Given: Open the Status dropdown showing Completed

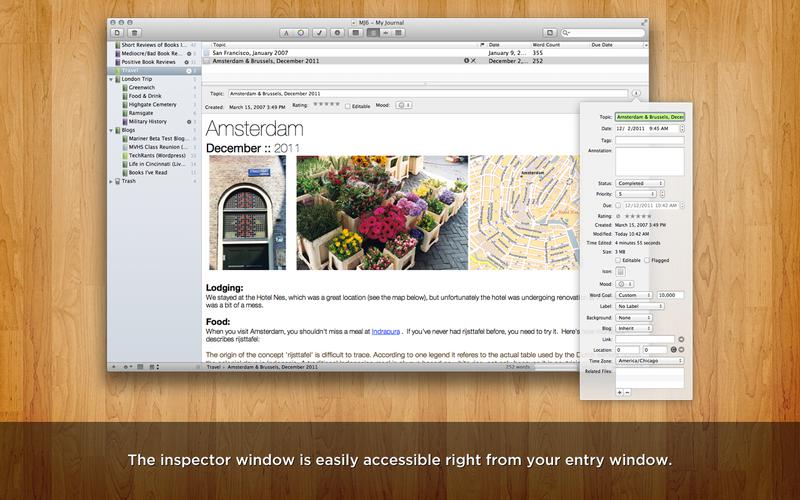Looking at the screenshot, I should click(x=639, y=183).
